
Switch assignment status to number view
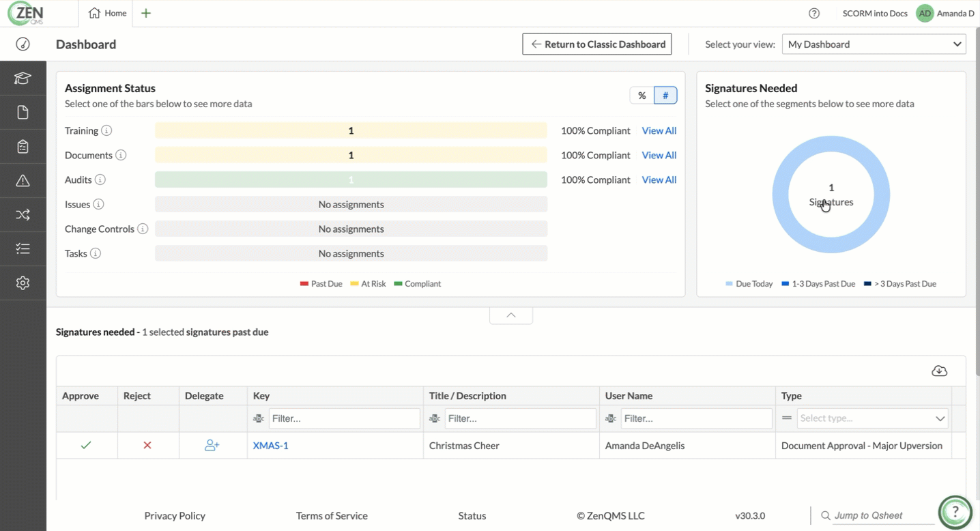coord(665,96)
